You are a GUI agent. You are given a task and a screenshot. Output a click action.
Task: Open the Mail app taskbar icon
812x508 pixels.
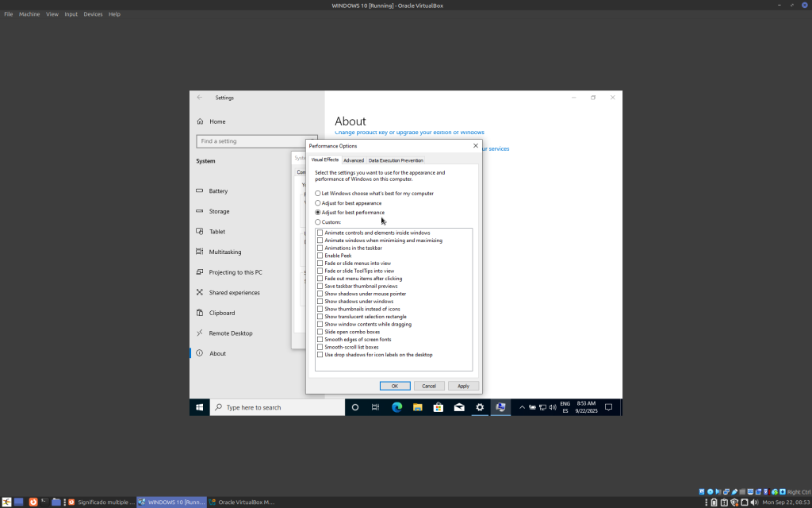tap(459, 407)
